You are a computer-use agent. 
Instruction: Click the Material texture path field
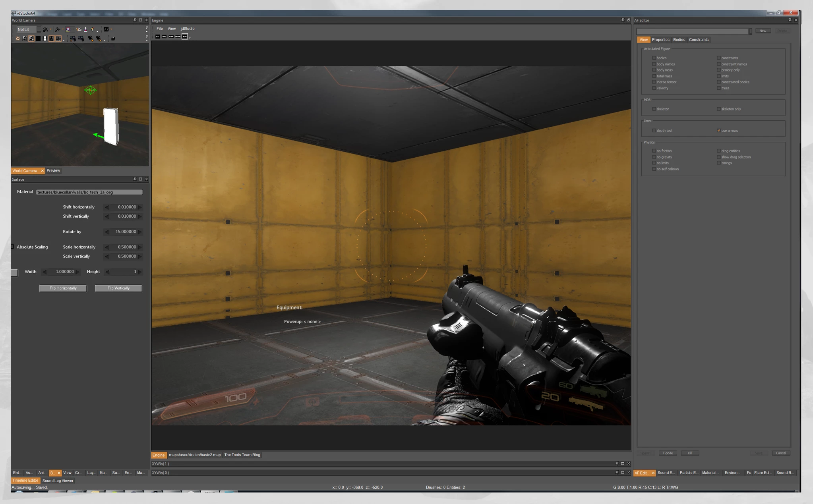click(x=89, y=192)
